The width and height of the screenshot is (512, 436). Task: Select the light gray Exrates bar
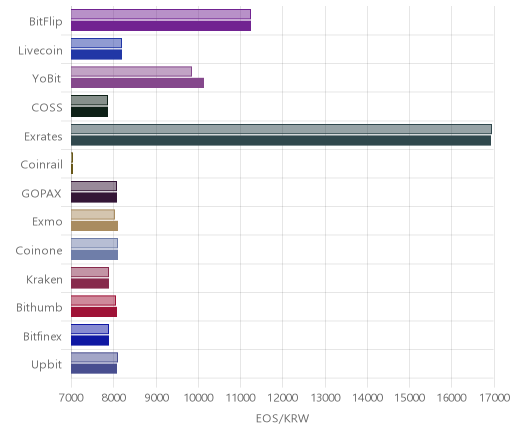click(x=281, y=129)
